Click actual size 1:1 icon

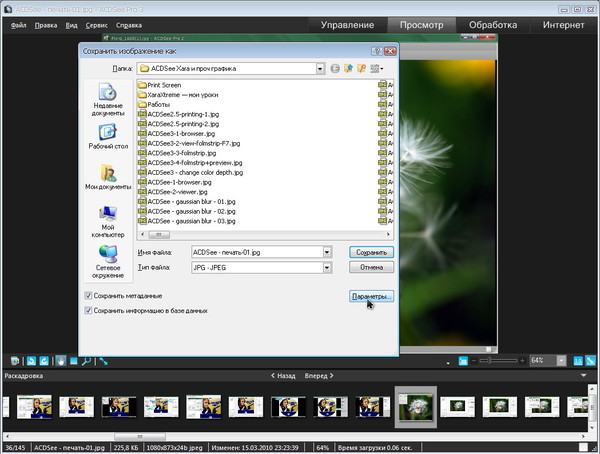tap(578, 361)
